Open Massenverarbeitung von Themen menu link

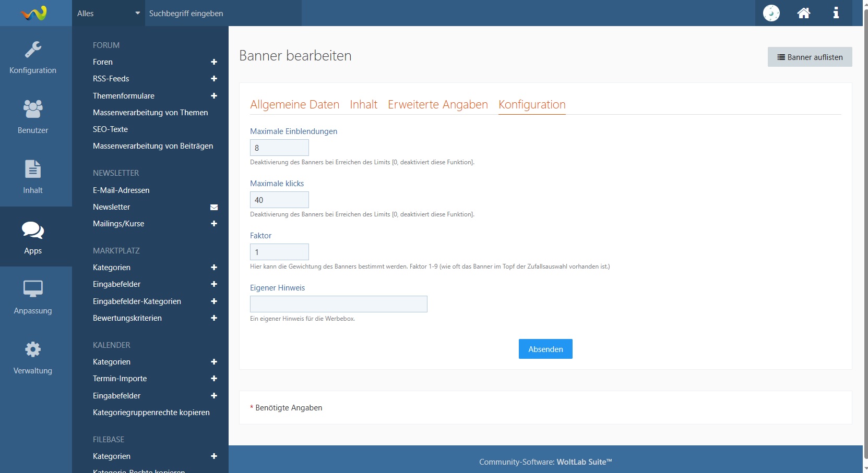(x=150, y=113)
